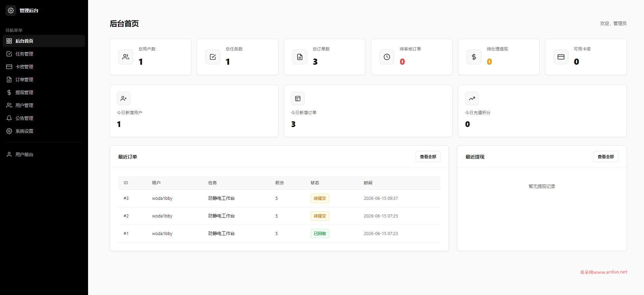The height and width of the screenshot is (295, 644).
Task: Click order ID #1 in the table
Action: click(126, 234)
